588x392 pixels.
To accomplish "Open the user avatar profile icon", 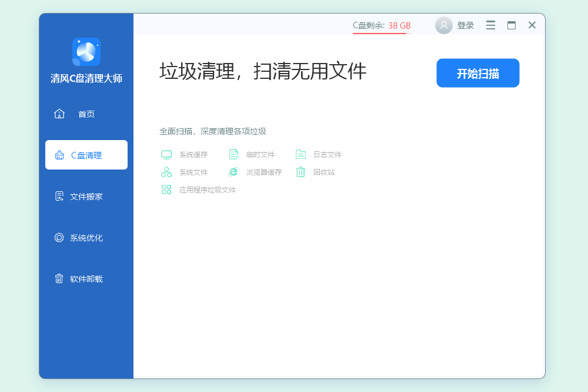I will 444,25.
